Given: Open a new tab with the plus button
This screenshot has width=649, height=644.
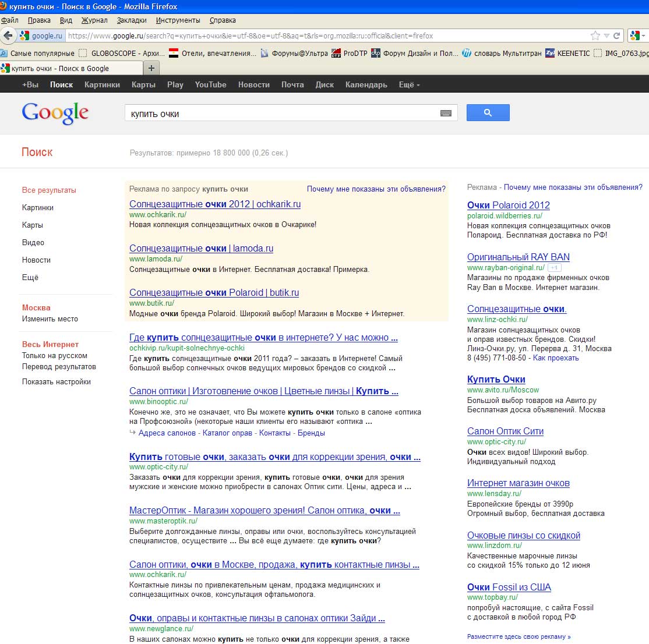Looking at the screenshot, I should pyautogui.click(x=151, y=68).
